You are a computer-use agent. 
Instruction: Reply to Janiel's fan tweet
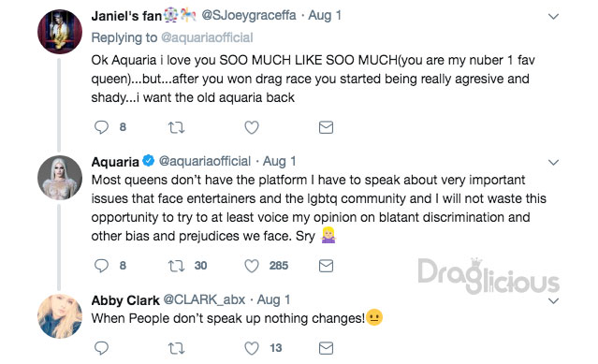point(101,127)
